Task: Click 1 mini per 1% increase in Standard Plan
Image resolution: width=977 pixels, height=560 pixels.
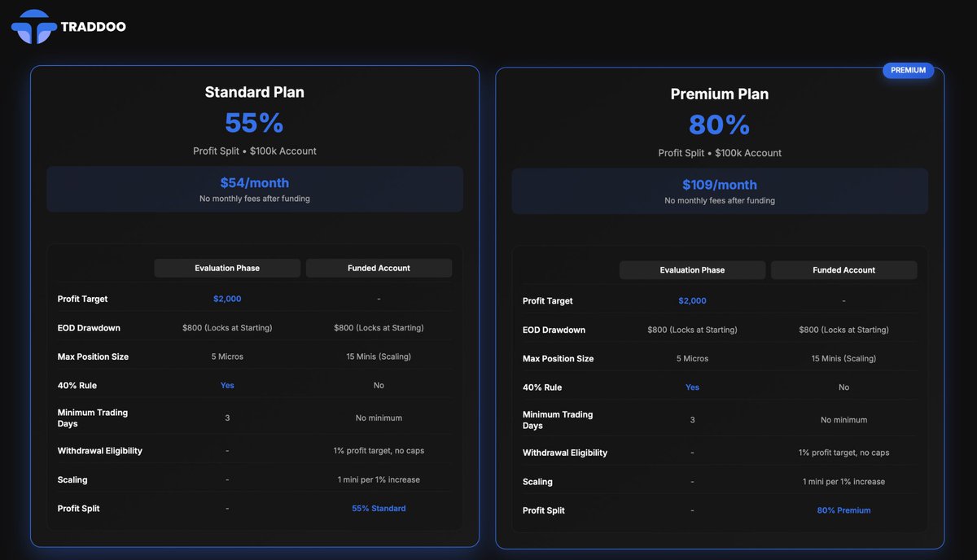Action: click(379, 479)
